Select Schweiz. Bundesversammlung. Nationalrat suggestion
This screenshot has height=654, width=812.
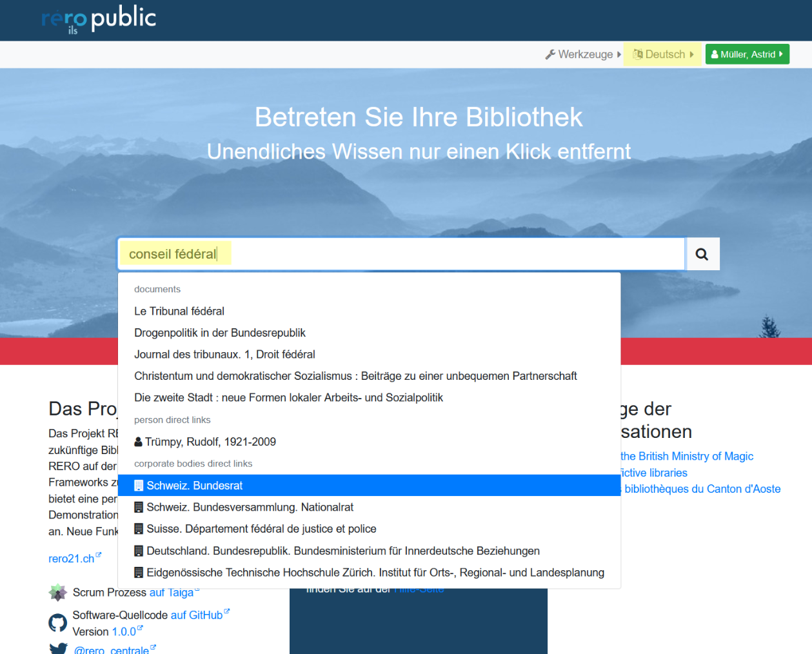[250, 507]
